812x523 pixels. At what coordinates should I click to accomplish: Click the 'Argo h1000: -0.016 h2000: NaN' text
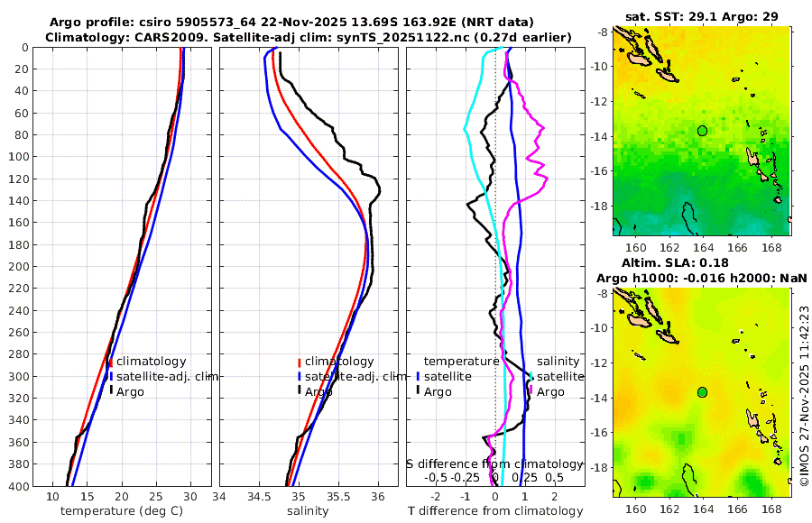tap(702, 278)
